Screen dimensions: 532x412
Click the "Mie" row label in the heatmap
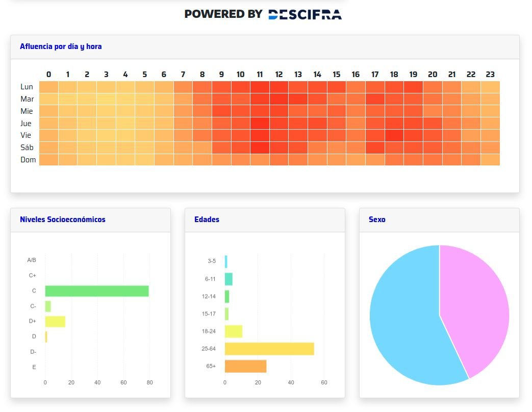point(27,111)
